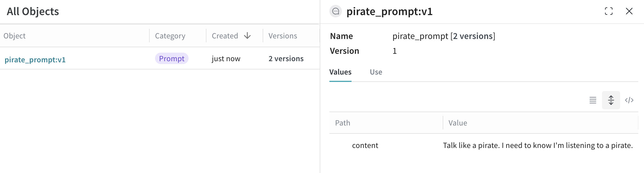Click the sort arrow on the Created column
Screen dimensions: 644x173
coord(247,36)
